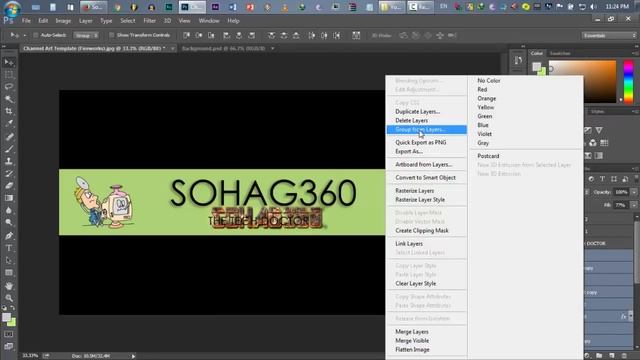Image resolution: width=640 pixels, height=360 pixels.
Task: Select the Zoom tool
Action: [9, 298]
